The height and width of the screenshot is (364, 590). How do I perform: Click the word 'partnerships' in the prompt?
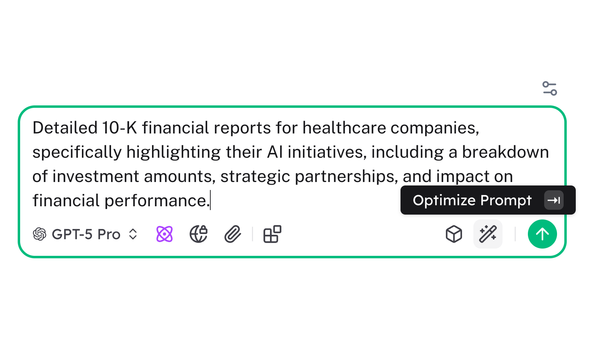(x=346, y=176)
